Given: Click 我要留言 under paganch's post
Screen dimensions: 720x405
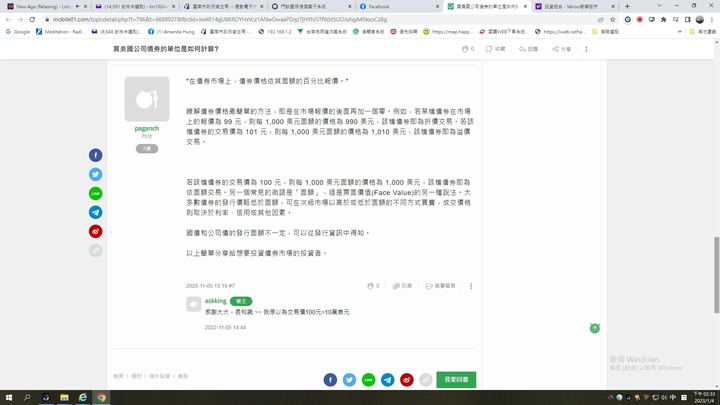Looking at the screenshot, I should pyautogui.click(x=440, y=286).
